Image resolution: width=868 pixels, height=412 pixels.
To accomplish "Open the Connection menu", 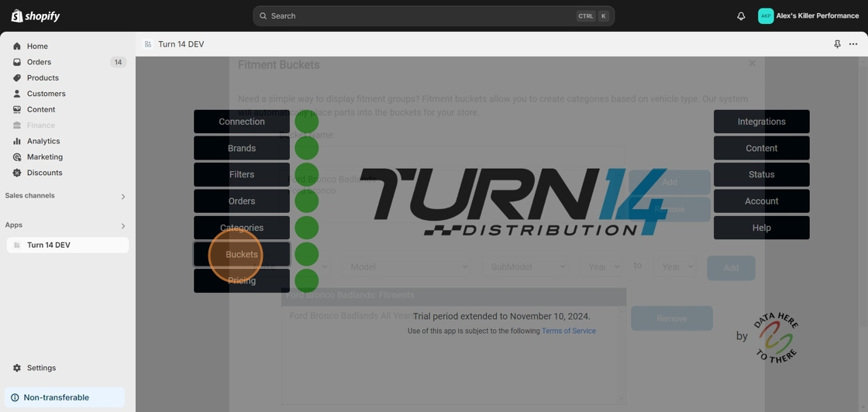I will [x=241, y=122].
